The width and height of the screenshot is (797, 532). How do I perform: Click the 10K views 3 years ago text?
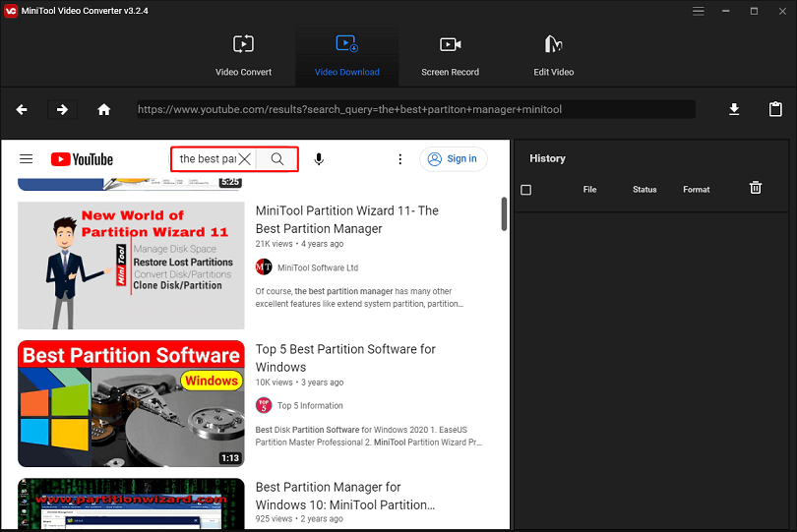pyautogui.click(x=299, y=383)
